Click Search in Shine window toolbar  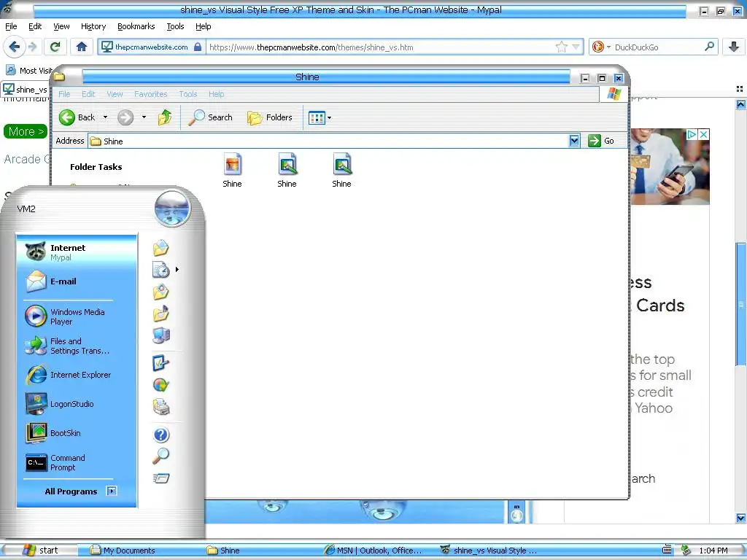(211, 117)
